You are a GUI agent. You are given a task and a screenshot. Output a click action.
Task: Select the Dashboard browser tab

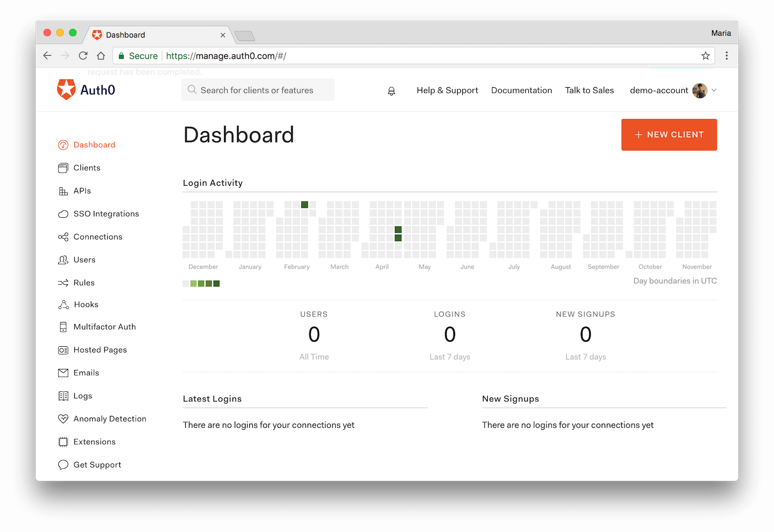click(159, 35)
